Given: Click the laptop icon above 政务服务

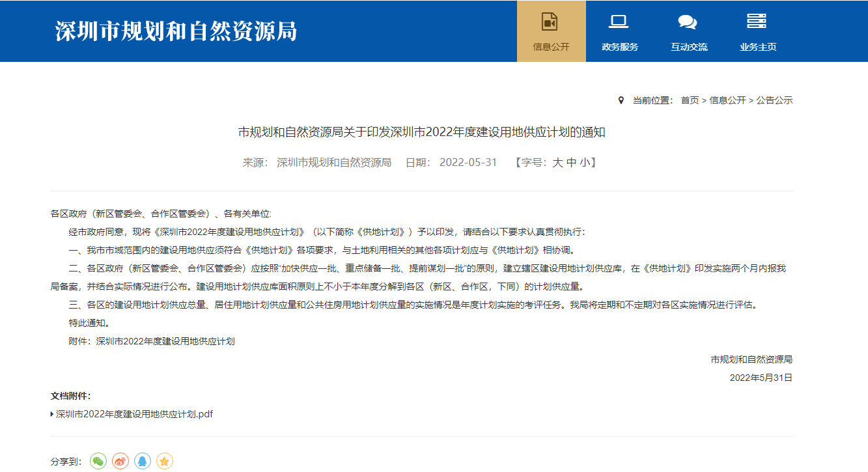Looking at the screenshot, I should 619,21.
